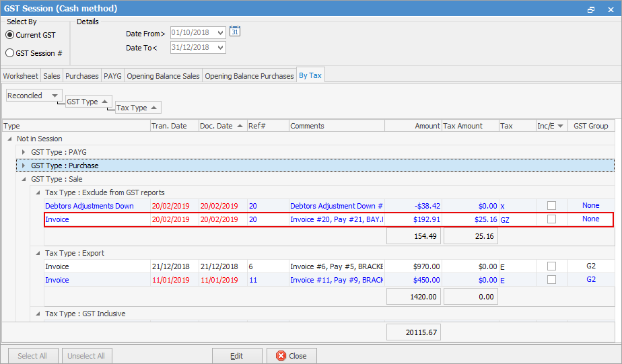Open the calendar date picker icon
The image size is (622, 364).
click(235, 32)
